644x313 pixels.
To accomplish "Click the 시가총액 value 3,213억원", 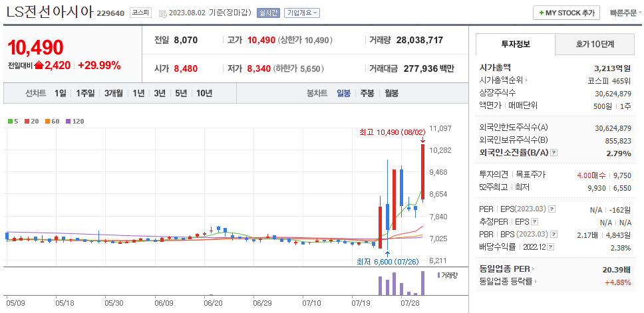I will [x=613, y=68].
